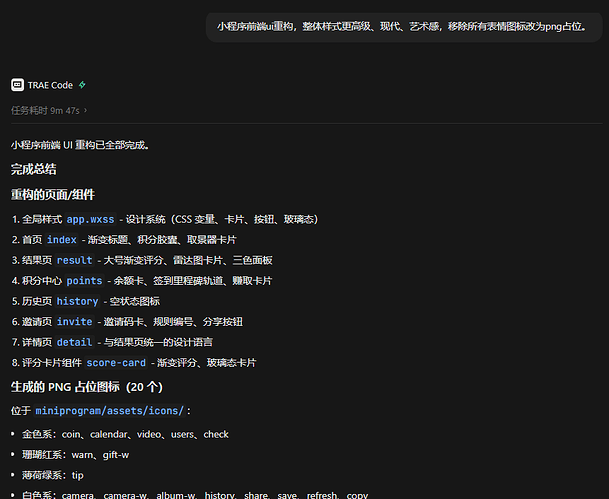Click the 金色系 coin calendar bullet line

coord(125,434)
